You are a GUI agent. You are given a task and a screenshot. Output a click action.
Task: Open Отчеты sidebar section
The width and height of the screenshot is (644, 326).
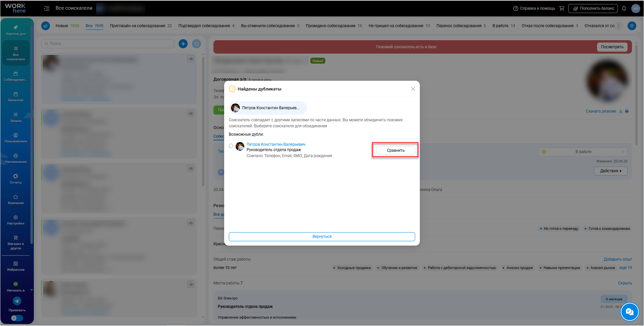16,179
